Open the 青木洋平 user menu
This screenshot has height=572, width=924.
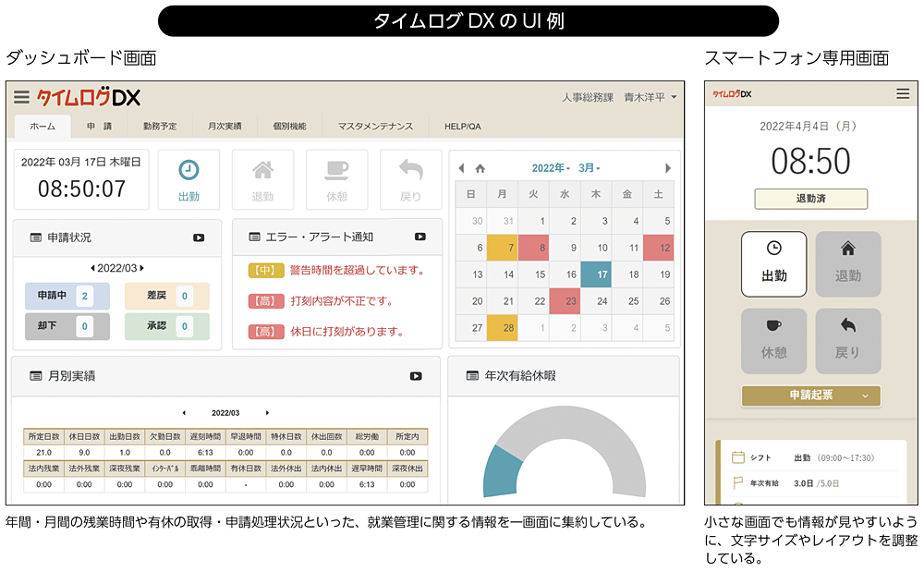(650, 97)
